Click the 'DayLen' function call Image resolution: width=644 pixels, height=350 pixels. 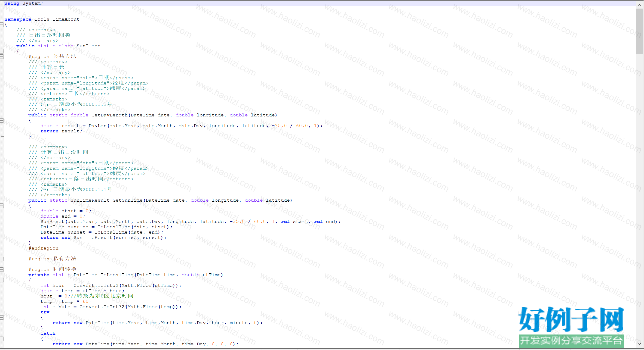(98, 126)
